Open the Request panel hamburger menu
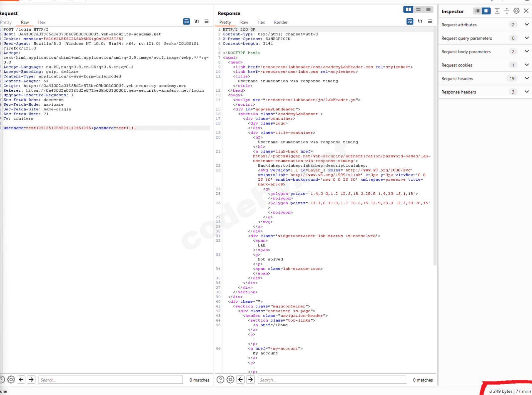This screenshot has width=532, height=395. click(206, 22)
